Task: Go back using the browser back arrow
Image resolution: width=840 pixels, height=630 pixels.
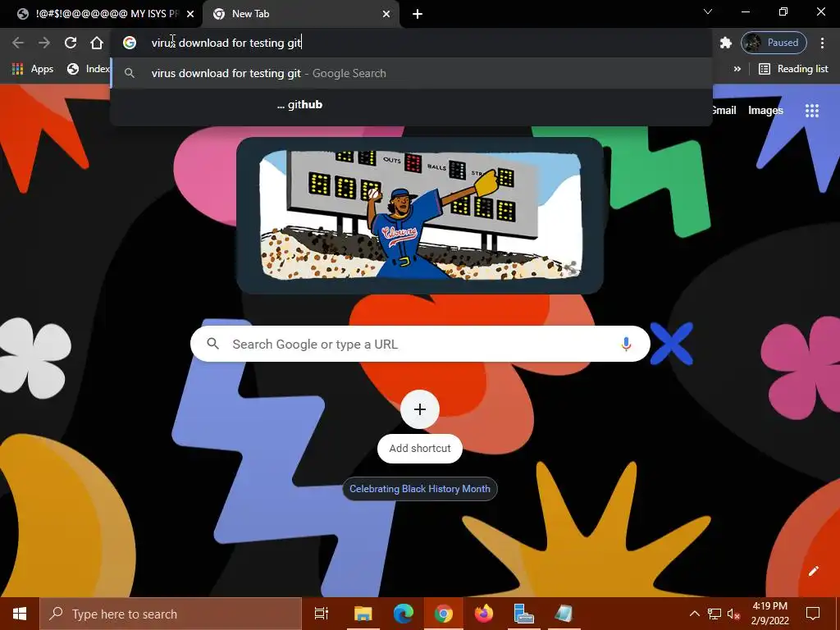Action: (18, 43)
